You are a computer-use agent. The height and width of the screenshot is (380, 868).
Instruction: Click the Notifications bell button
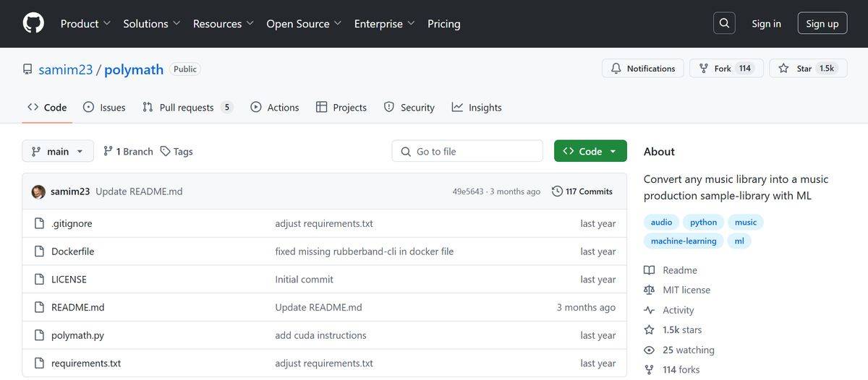click(x=643, y=69)
